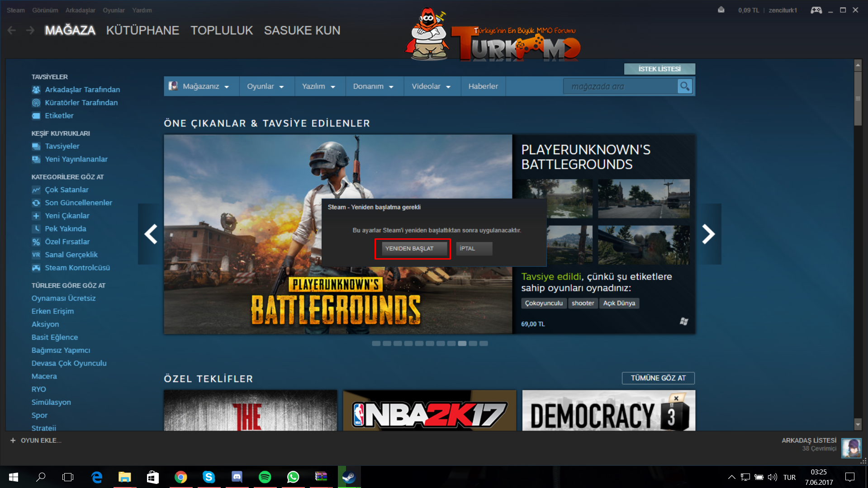Image resolution: width=868 pixels, height=488 pixels.
Task: Switch to KÜTÜPHANE tab
Action: 142,30
